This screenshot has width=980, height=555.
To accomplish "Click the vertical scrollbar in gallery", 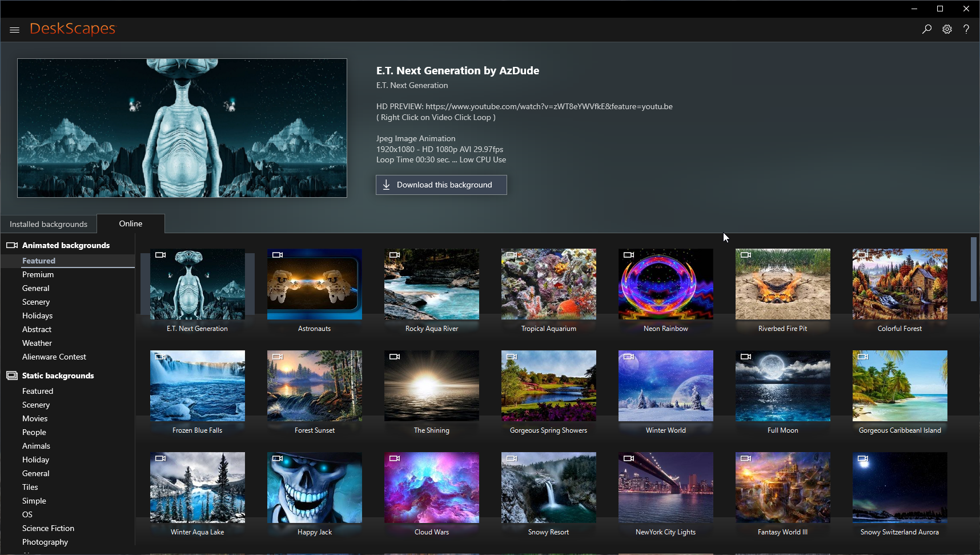I will coord(974,269).
